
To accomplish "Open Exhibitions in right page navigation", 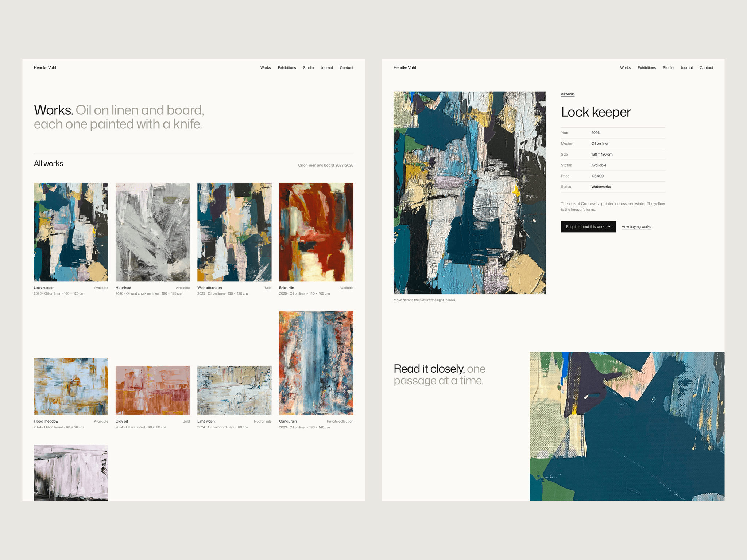I will [647, 68].
